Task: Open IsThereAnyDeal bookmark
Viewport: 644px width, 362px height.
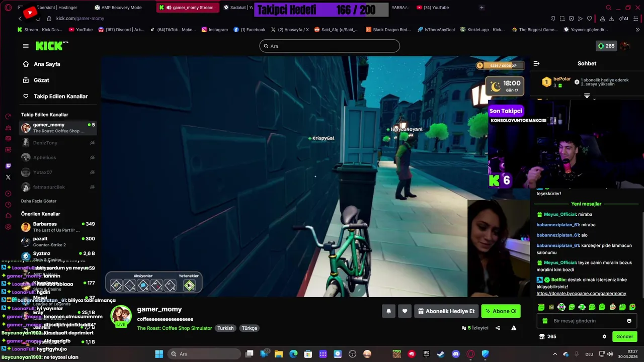Action: (x=436, y=30)
